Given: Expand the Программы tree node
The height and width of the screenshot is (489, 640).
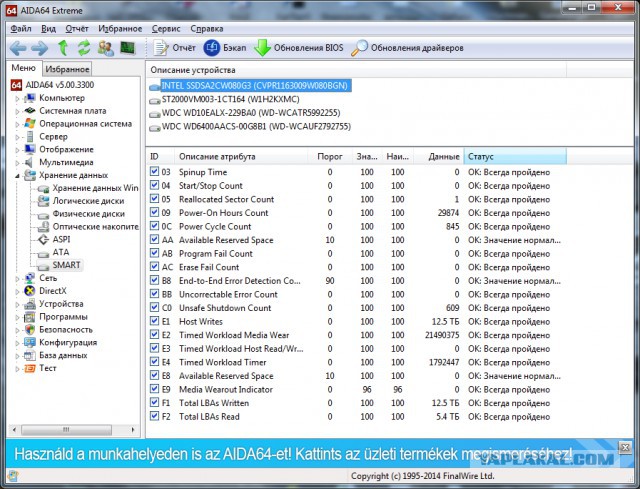Looking at the screenshot, I should click(17, 317).
